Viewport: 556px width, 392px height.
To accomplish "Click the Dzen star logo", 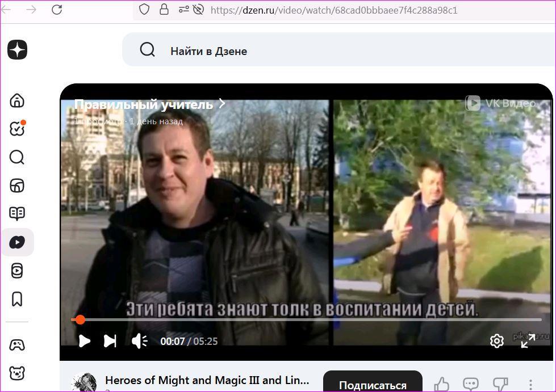I will (x=18, y=50).
